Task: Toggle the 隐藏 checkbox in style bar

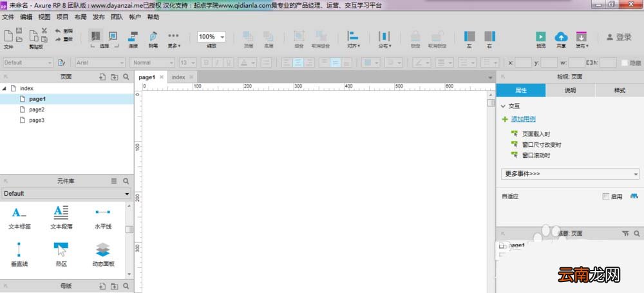Action: pos(624,63)
